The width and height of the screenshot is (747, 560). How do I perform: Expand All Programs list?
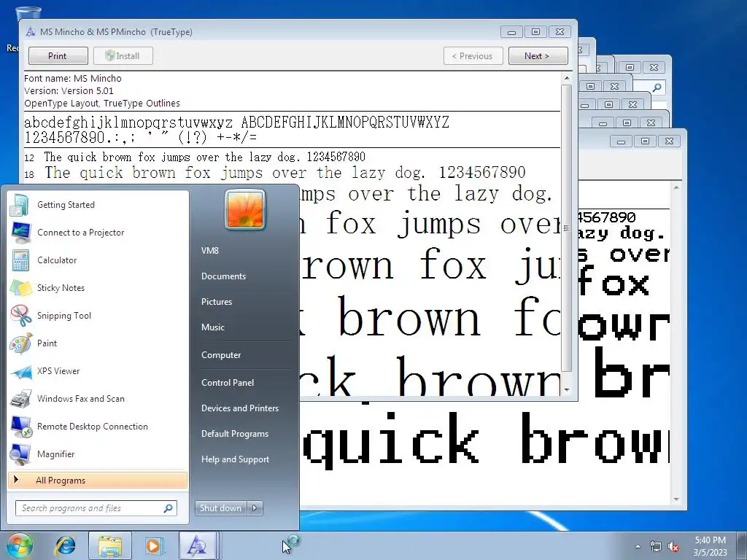(98, 480)
